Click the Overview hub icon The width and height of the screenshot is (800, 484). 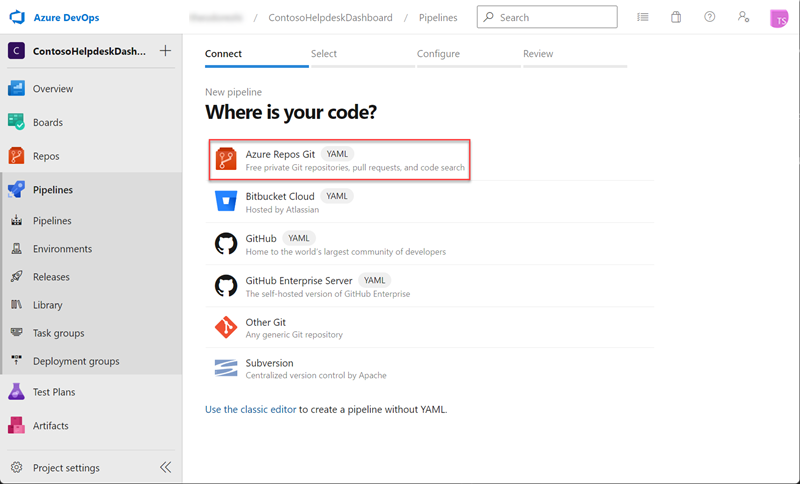click(16, 89)
